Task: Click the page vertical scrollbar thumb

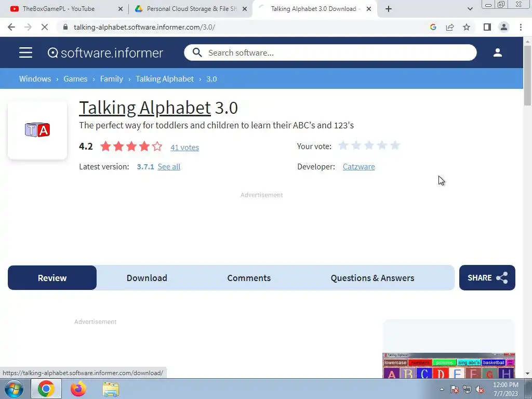Action: 527,75
